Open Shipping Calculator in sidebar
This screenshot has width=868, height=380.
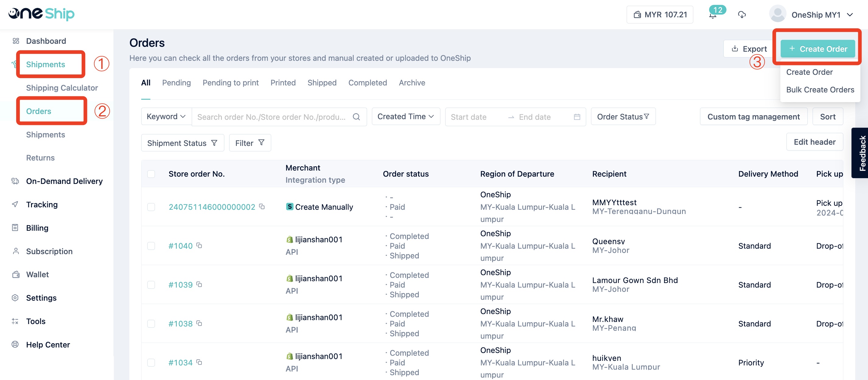(62, 88)
